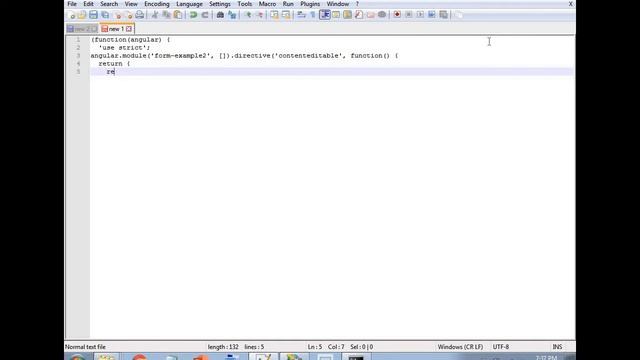Click 'length : 132' in status bar
Viewport: 640px width, 360px height.
coord(223,347)
